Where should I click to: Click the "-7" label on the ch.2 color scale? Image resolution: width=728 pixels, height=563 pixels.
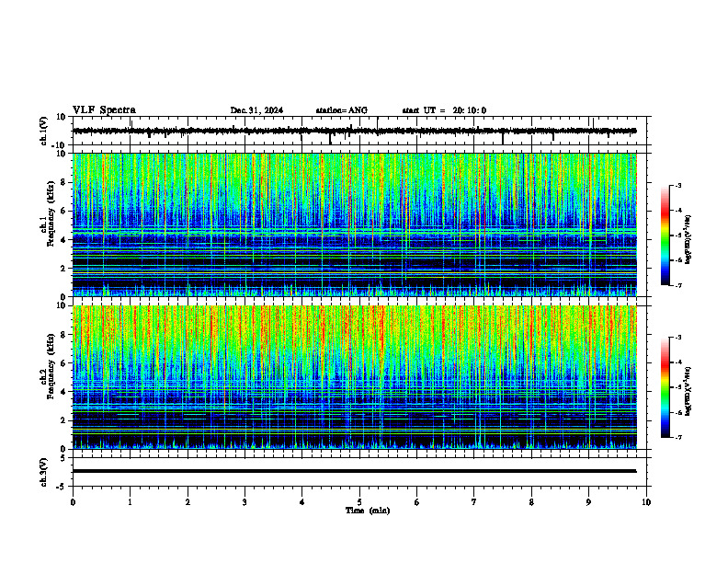(678, 438)
